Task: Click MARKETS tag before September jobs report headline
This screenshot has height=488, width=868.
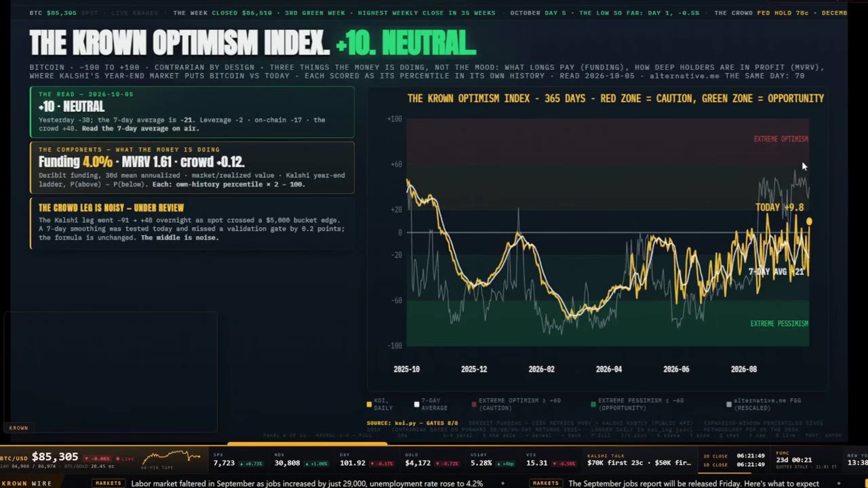Action: pyautogui.click(x=546, y=483)
